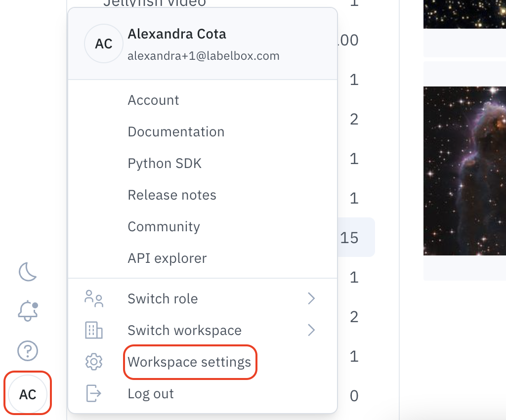506x420 pixels.
Task: Click the Switch workspace building icon
Action: tap(93, 331)
